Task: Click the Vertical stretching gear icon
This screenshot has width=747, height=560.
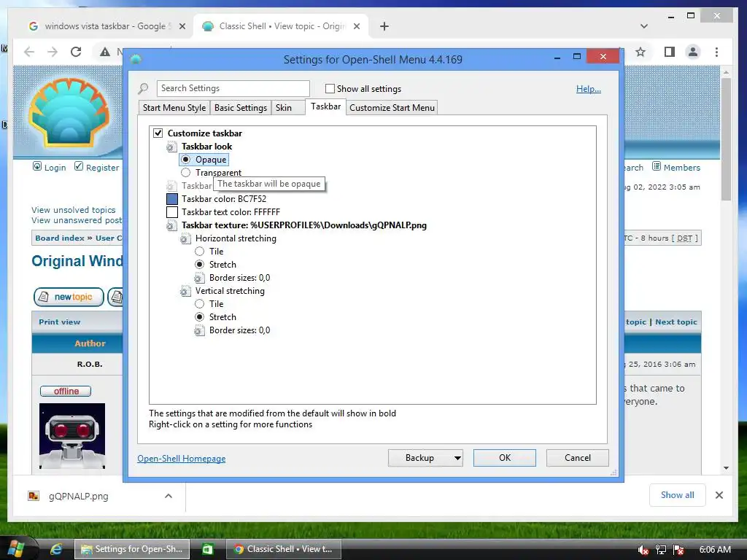Action: pos(185,291)
